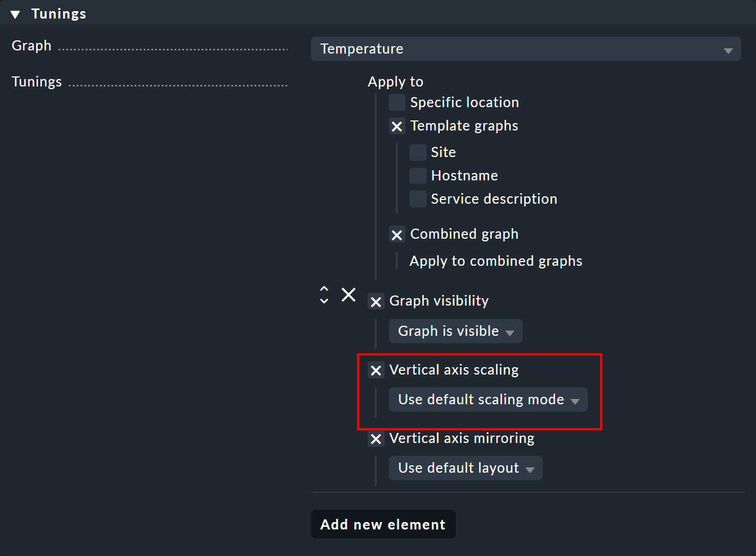Open the Use default scaling mode dropdown
The image size is (756, 556).
pyautogui.click(x=488, y=399)
